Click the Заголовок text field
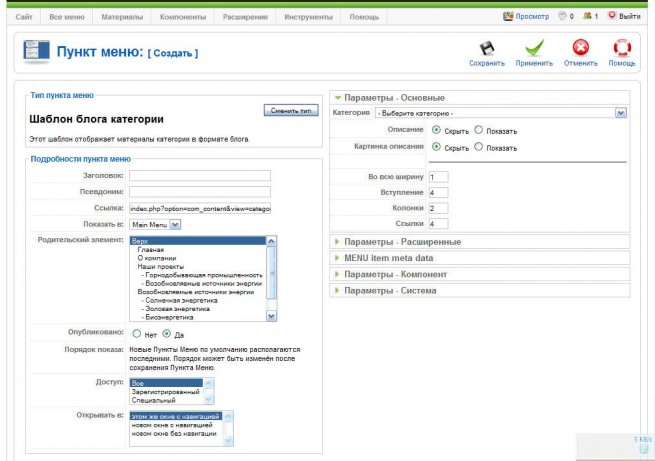Viewport: 655px width, 461px height. pyautogui.click(x=200, y=175)
